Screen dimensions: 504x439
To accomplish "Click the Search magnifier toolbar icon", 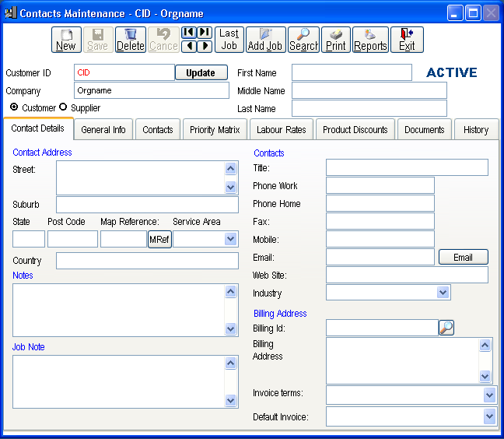I will tap(303, 40).
